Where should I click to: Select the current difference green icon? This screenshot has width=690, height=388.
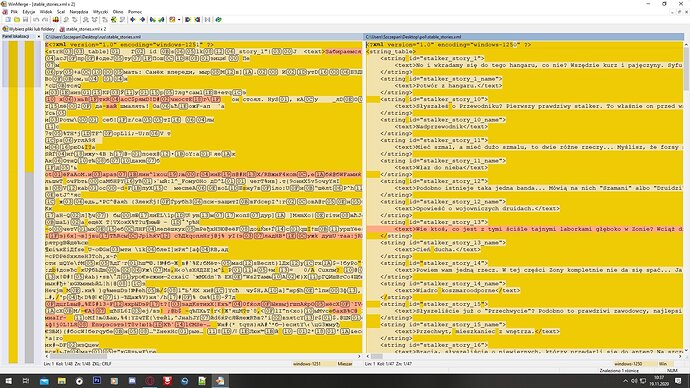114,20
